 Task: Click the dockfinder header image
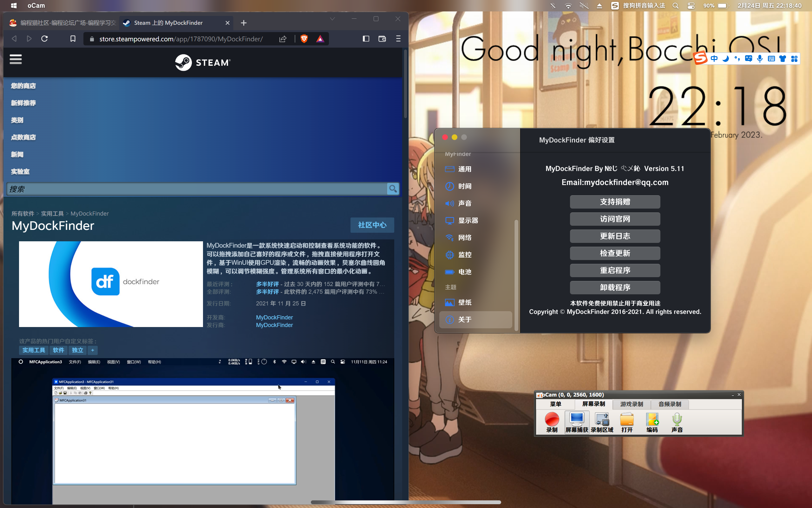[x=111, y=284]
